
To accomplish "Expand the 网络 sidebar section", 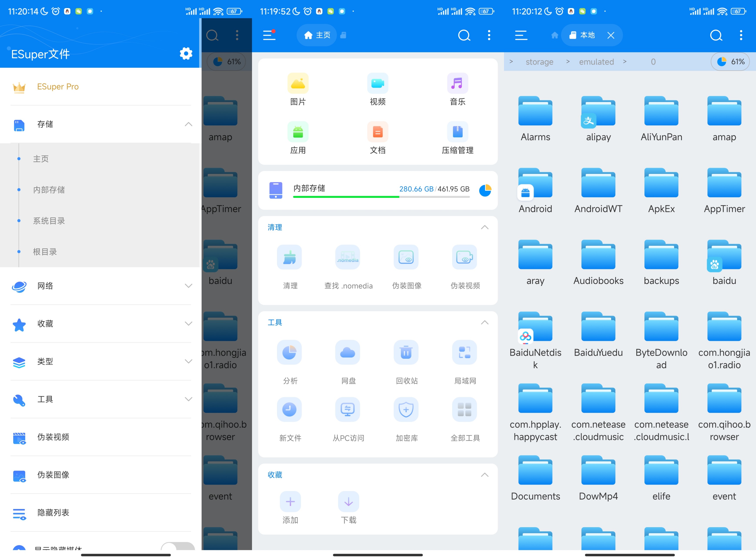I will 189,286.
